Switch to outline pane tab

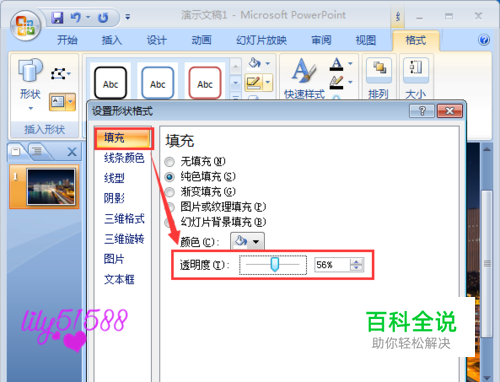(x=37, y=152)
